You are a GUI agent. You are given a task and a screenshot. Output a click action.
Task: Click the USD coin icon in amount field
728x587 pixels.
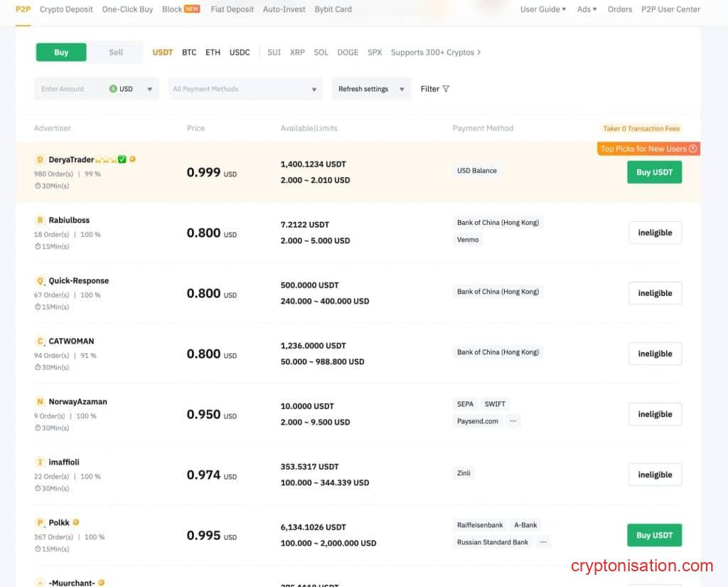pyautogui.click(x=114, y=89)
